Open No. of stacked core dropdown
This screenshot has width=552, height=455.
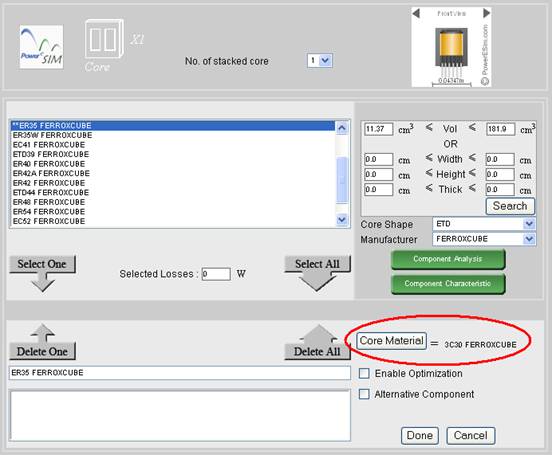(320, 61)
